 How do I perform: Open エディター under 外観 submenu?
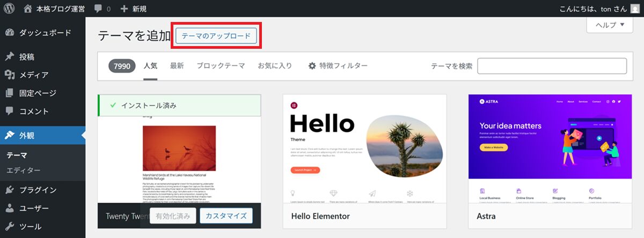pos(23,170)
